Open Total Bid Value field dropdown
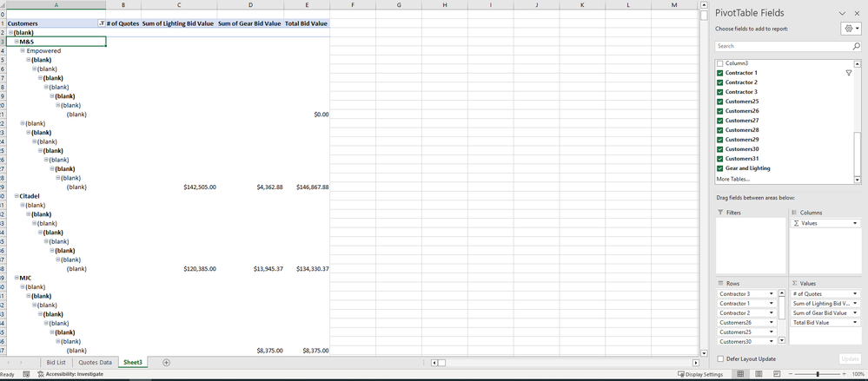The width and height of the screenshot is (868, 381). [857, 322]
